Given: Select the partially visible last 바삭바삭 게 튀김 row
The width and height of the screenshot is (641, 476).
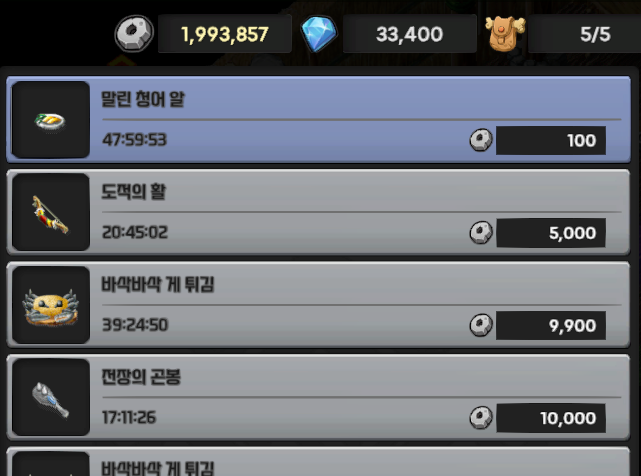Looking at the screenshot, I should point(318,462).
